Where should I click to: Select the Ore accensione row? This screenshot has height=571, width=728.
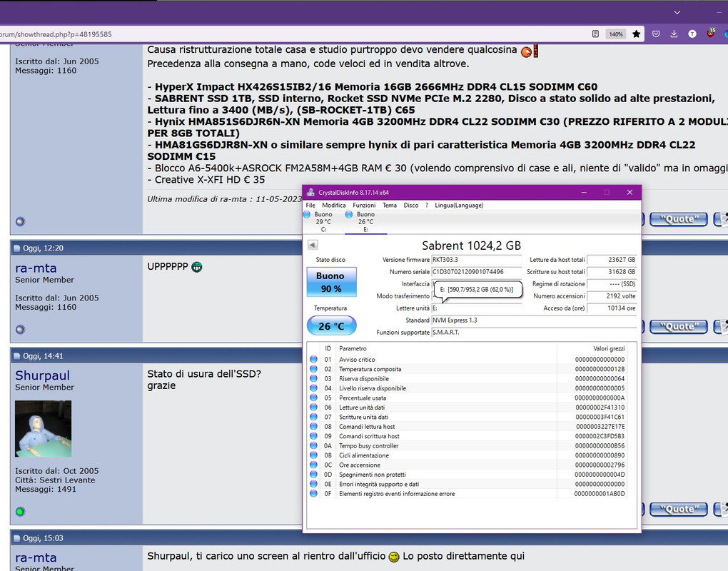[x=467, y=465]
